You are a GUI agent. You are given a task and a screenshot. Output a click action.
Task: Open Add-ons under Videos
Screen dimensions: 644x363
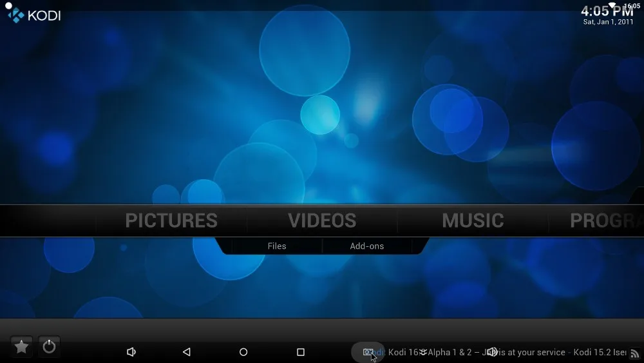367,246
